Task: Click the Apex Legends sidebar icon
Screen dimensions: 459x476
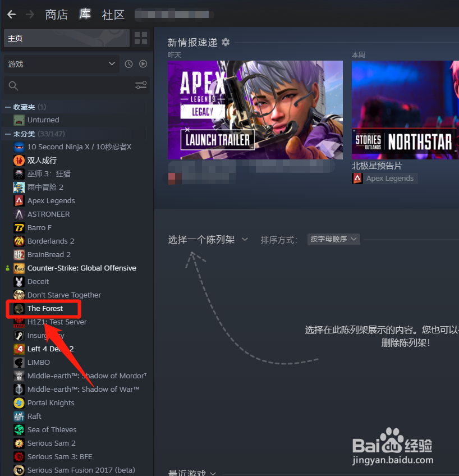Action: [x=19, y=200]
